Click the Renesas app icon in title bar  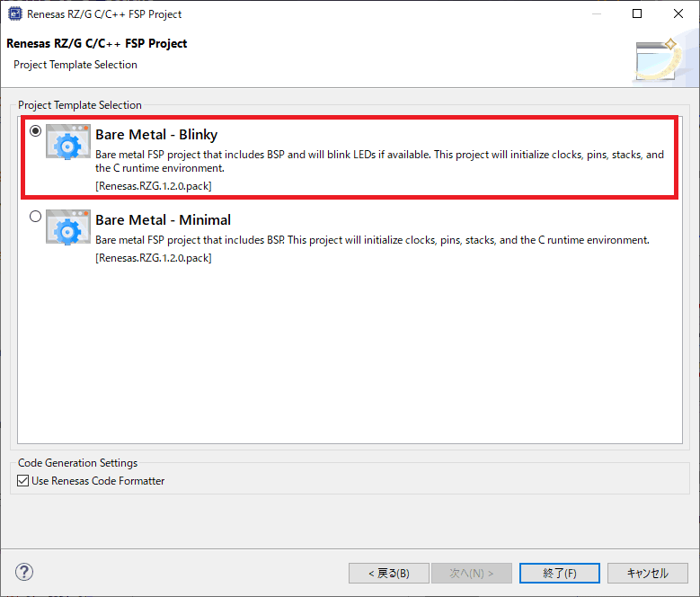[14, 13]
